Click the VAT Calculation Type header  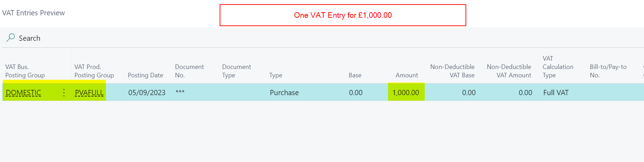(x=558, y=67)
